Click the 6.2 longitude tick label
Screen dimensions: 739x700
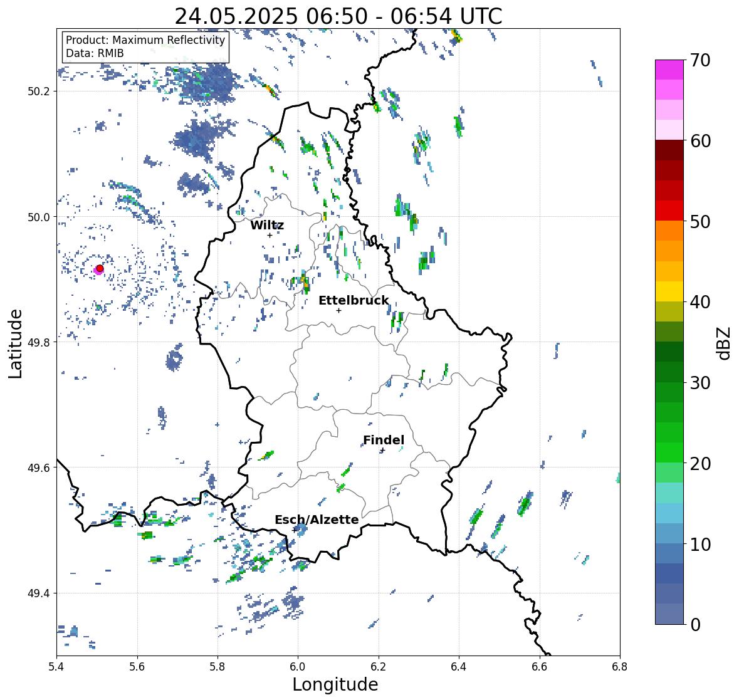(x=379, y=667)
